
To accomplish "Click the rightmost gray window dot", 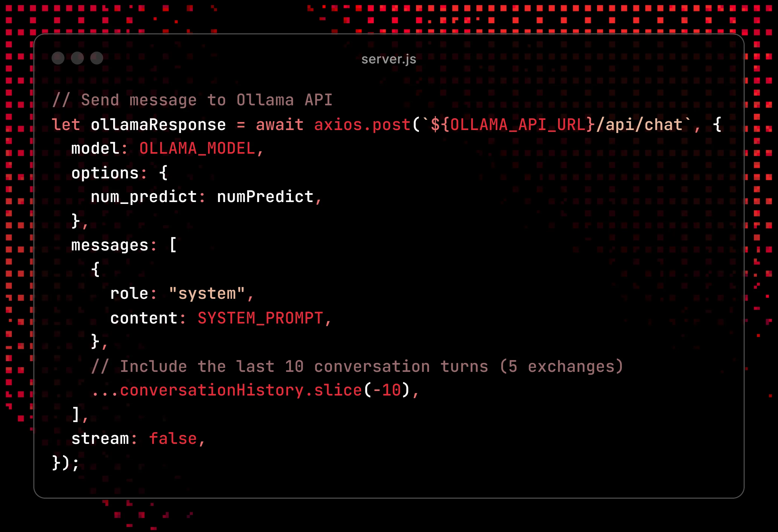I will click(x=97, y=58).
